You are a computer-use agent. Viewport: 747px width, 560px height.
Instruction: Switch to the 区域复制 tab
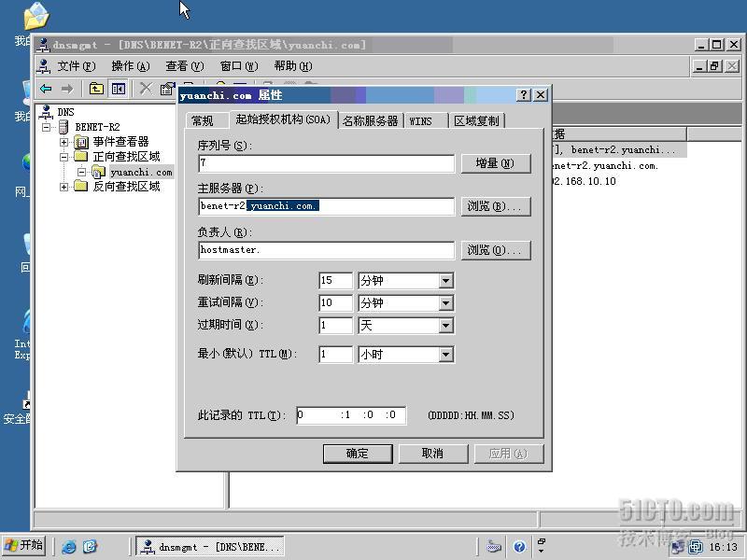476,121
